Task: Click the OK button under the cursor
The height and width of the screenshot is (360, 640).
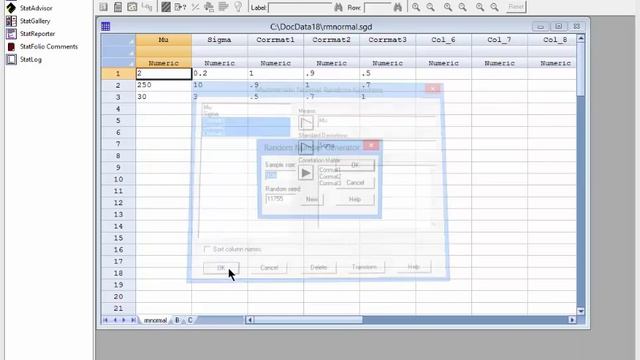Action: click(221, 268)
